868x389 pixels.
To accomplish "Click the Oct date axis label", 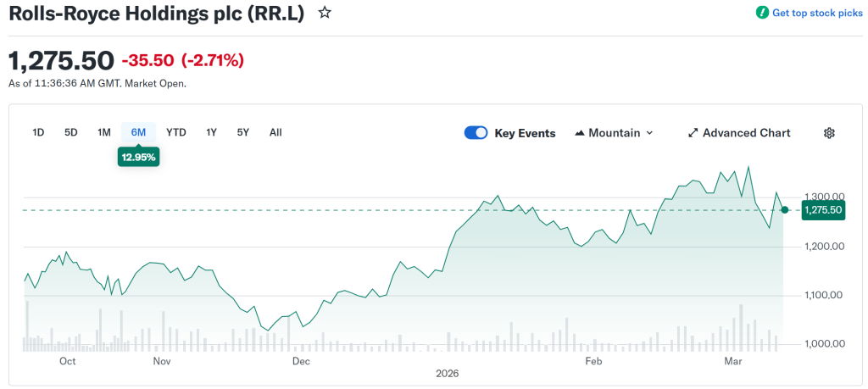I will coord(68,361).
